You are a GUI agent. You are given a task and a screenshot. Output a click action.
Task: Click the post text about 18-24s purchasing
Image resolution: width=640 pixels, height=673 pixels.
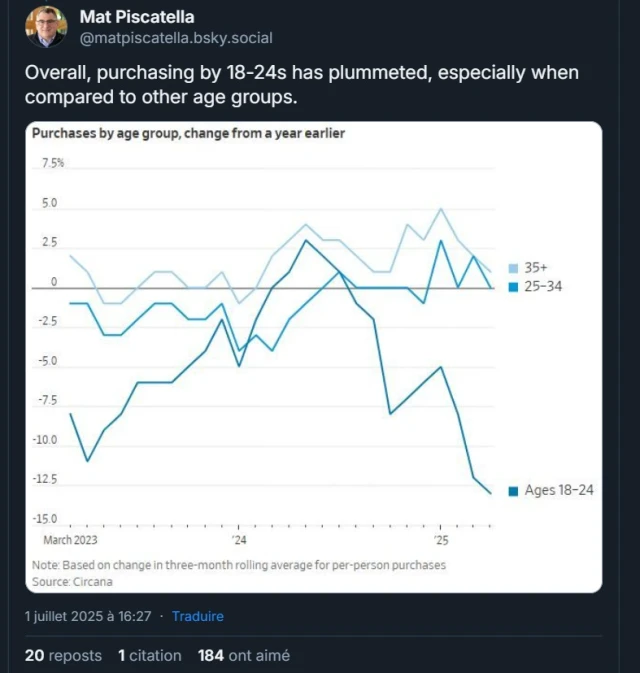302,85
